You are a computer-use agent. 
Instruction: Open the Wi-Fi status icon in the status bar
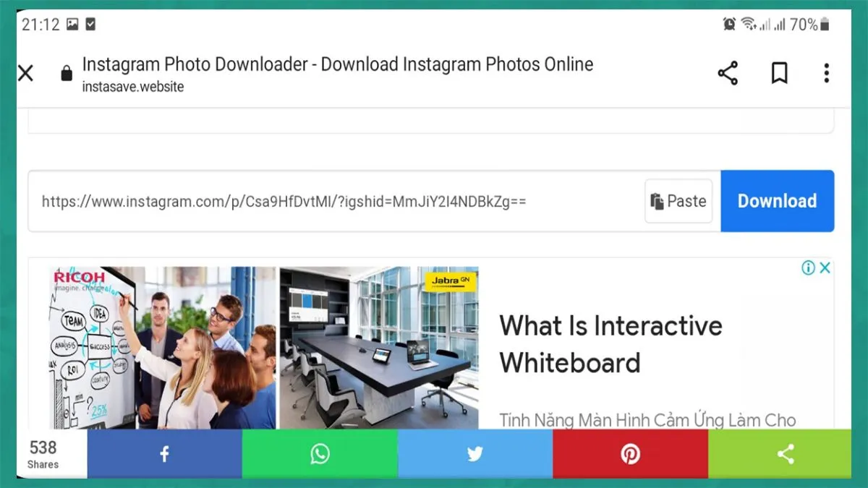click(x=750, y=24)
